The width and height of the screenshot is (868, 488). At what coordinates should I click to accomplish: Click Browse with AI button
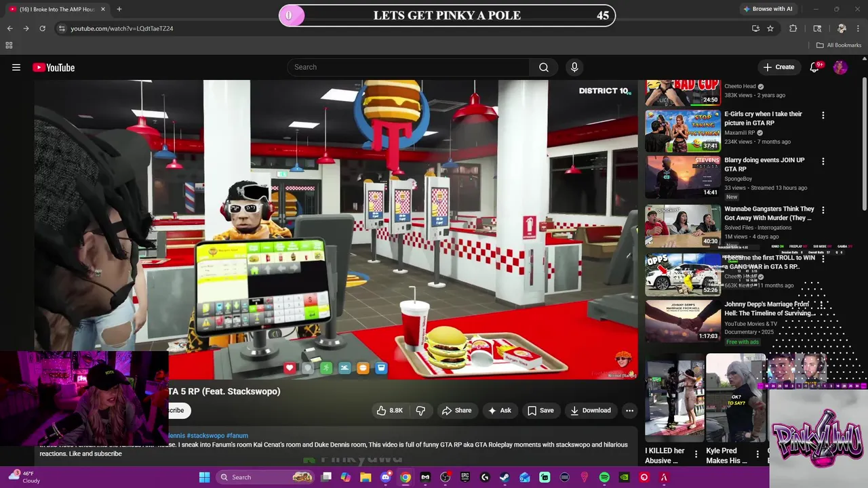768,9
